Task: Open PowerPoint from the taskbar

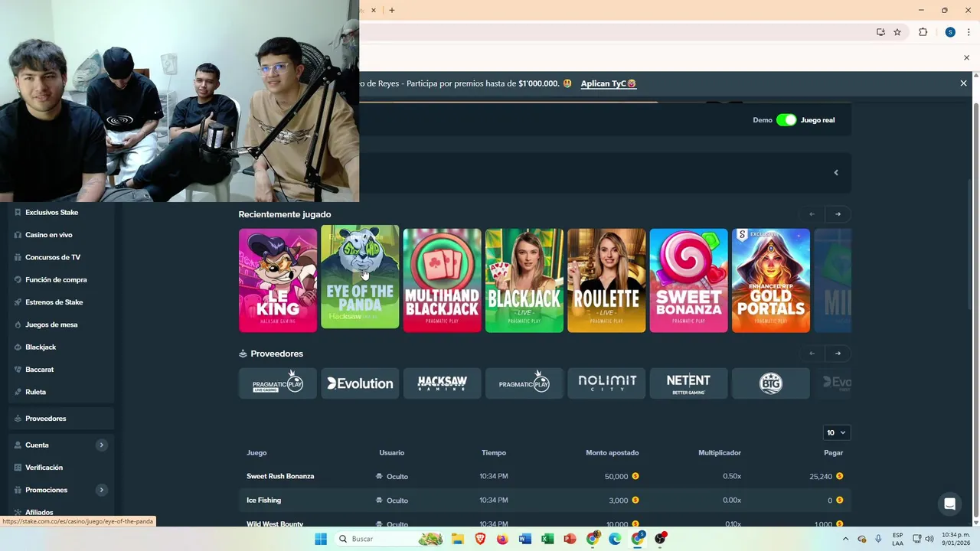Action: click(x=570, y=539)
